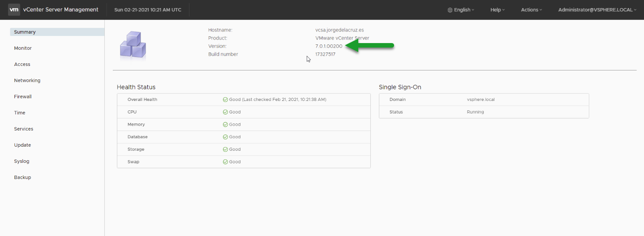Click the CPU Good status check icon
644x236 pixels.
225,112
